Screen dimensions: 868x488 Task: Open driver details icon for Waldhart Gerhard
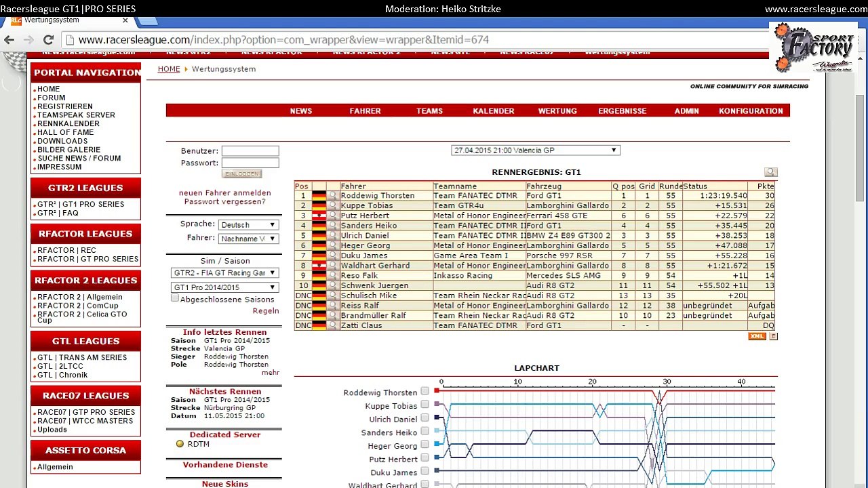click(x=332, y=266)
